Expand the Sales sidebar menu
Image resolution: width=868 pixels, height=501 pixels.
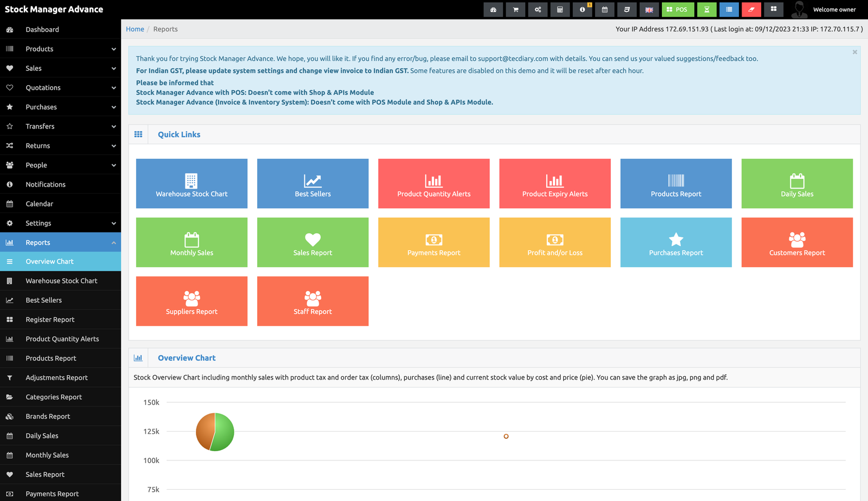[x=60, y=68]
